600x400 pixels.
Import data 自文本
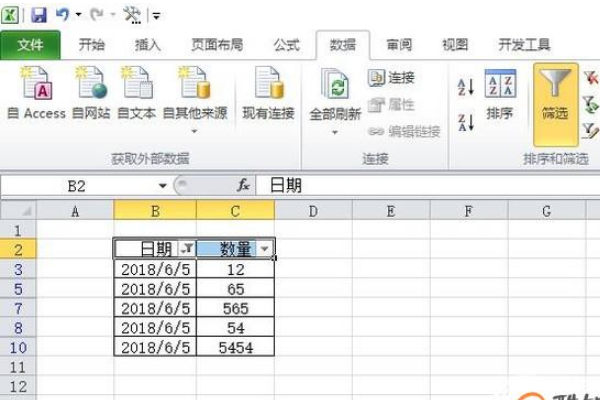point(137,93)
